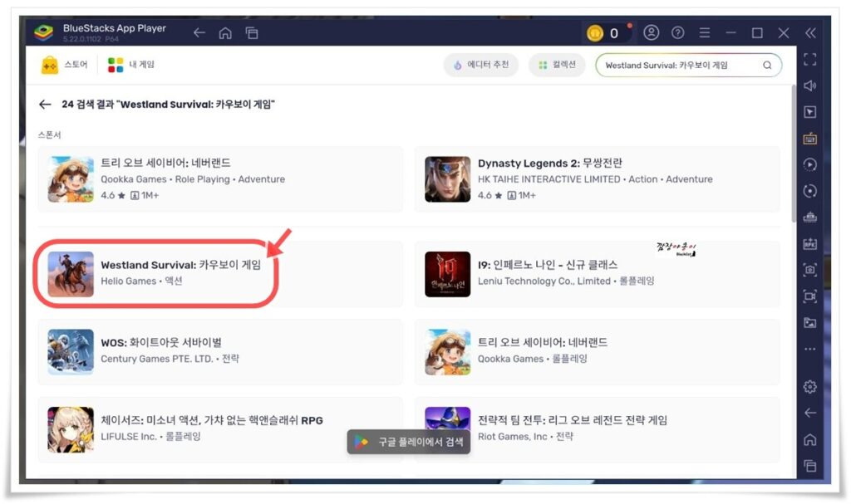The image size is (851, 504).
Task: Switch to the 스토어 tab
Action: click(x=65, y=65)
